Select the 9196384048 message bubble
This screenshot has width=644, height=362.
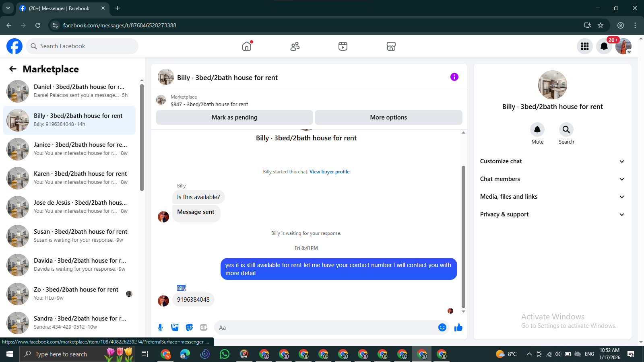coord(193,300)
